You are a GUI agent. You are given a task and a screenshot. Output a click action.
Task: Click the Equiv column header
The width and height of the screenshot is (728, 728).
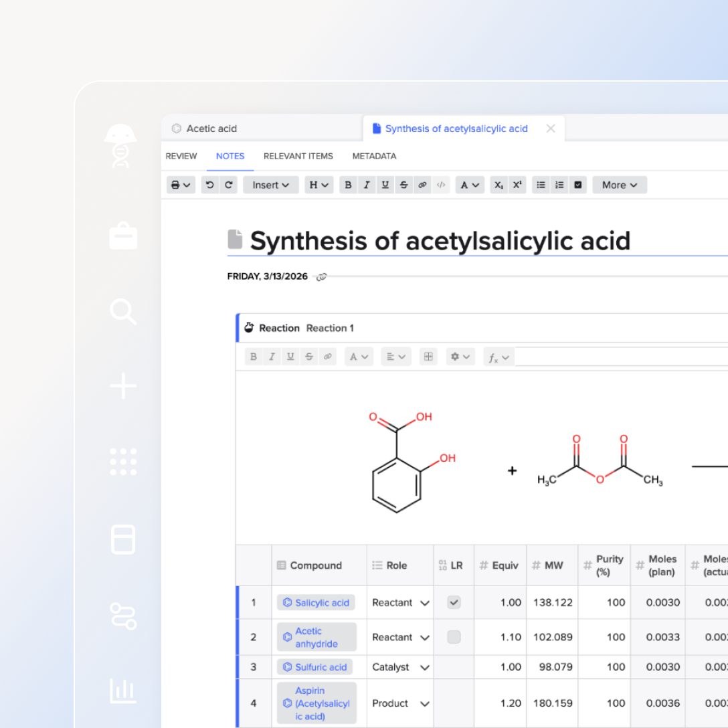coord(500,565)
